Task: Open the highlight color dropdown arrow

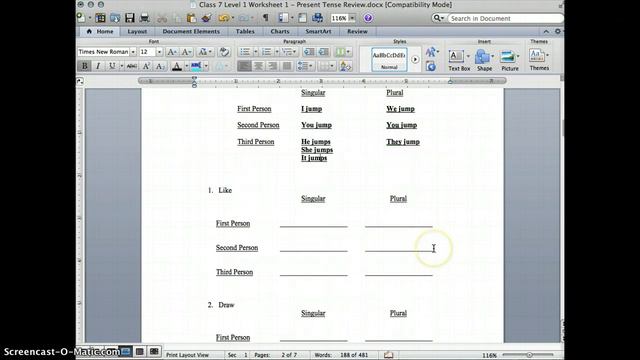Action: pyautogui.click(x=206, y=66)
